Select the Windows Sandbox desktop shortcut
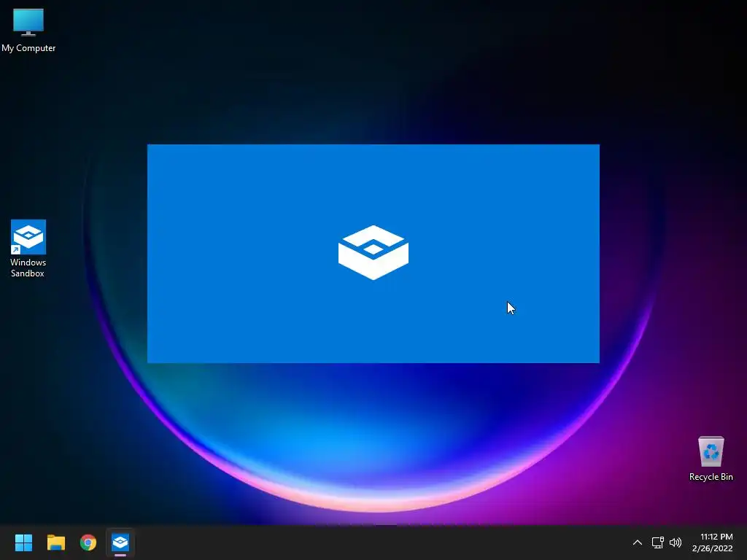The image size is (747, 560). tap(28, 248)
